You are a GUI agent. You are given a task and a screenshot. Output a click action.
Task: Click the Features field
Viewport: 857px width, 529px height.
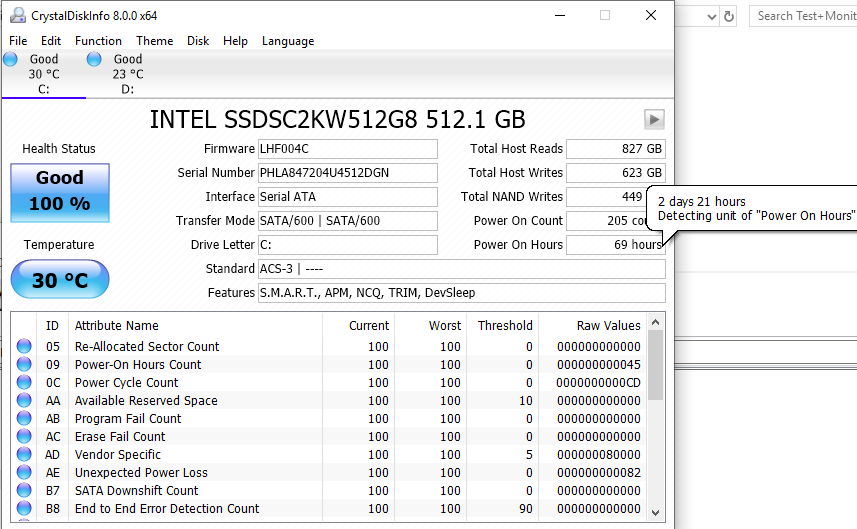462,293
